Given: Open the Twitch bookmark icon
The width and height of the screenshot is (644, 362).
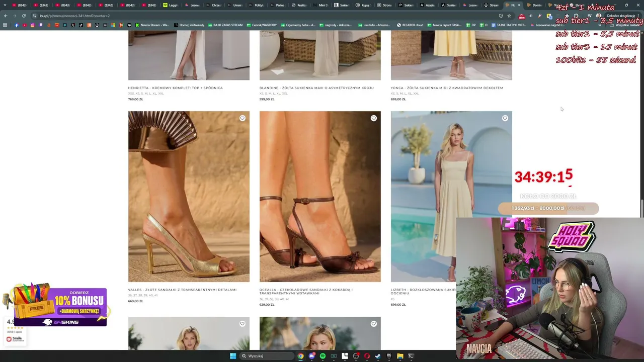Looking at the screenshot, I should pos(41,25).
